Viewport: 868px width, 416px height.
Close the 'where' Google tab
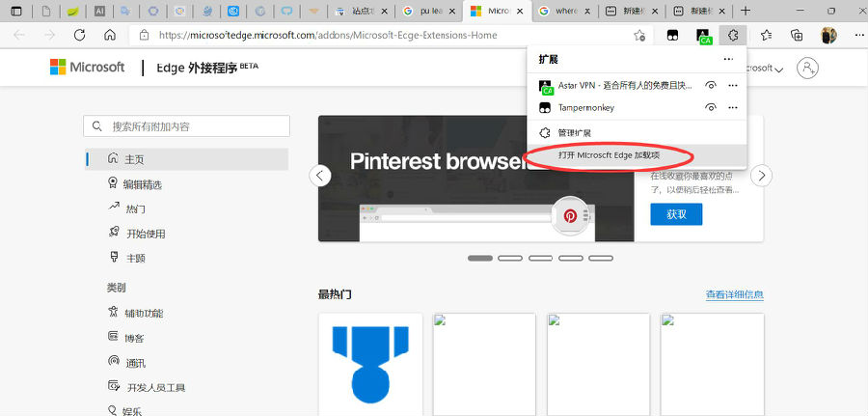pyautogui.click(x=587, y=11)
